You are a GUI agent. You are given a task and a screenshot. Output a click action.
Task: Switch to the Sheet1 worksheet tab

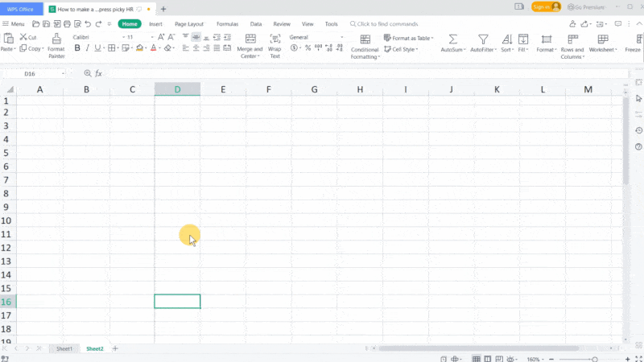pos(64,348)
